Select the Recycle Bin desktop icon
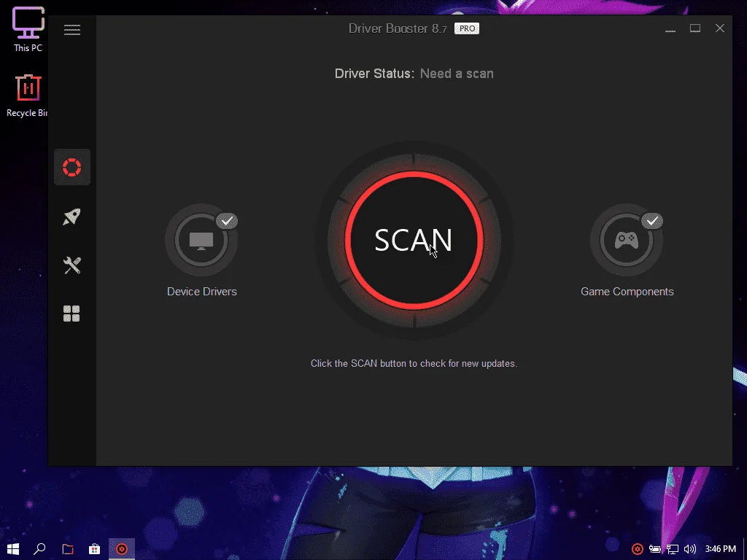Viewport: 747px width, 560px height. click(x=27, y=96)
